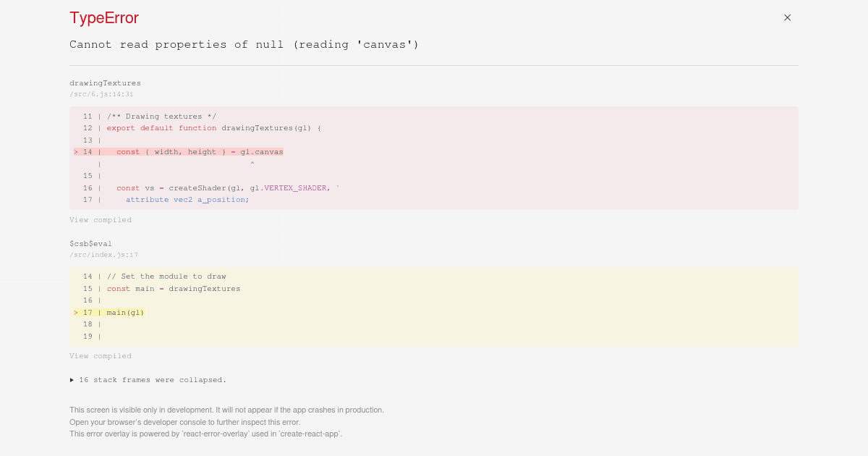Select the drawingTextures stack frame header
The height and width of the screenshot is (456, 868).
[105, 83]
